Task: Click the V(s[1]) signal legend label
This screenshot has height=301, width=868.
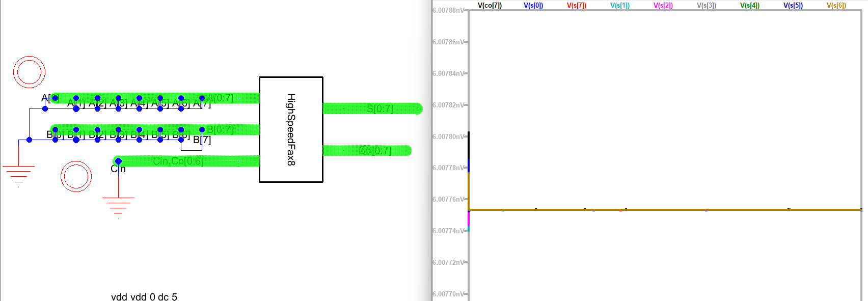Action: point(620,6)
